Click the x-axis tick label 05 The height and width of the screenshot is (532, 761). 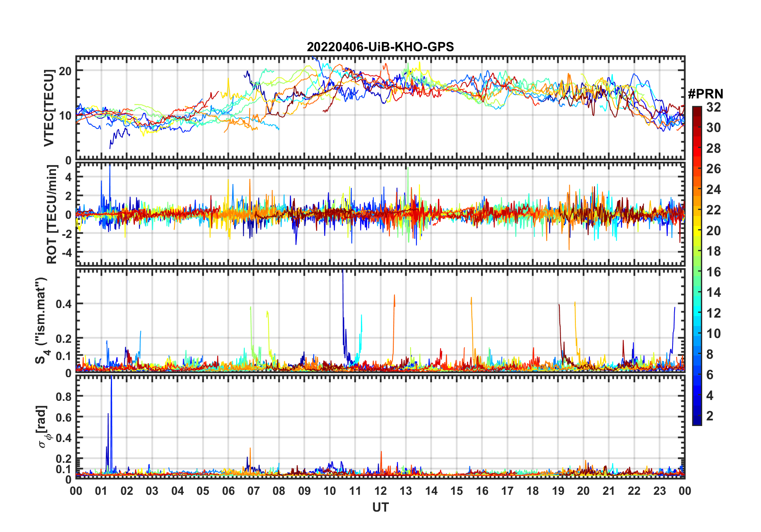203,491
